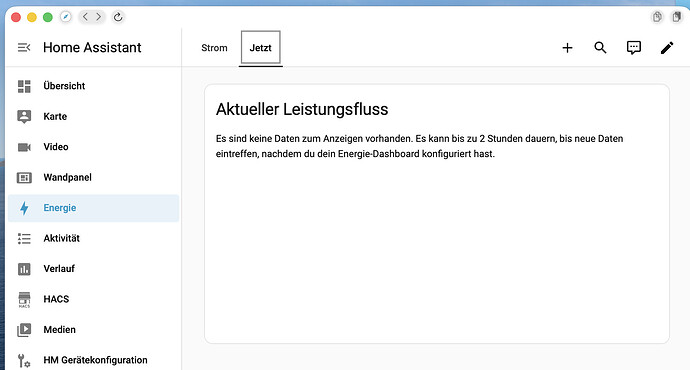Screen dimensions: 690x370
Task: Select Energie in the sidebar
Action: click(93, 208)
